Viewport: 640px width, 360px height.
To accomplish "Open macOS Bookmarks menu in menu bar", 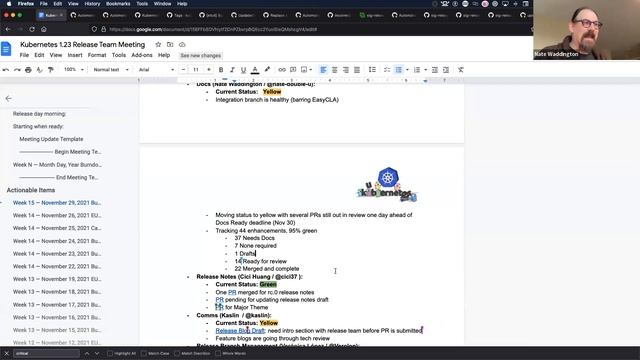I will (118, 4).
